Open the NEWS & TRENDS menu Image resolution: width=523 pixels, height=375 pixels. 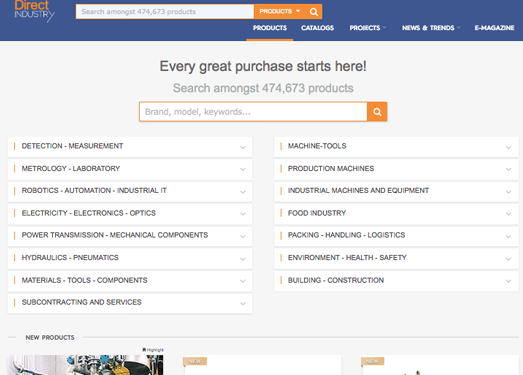[x=431, y=28]
